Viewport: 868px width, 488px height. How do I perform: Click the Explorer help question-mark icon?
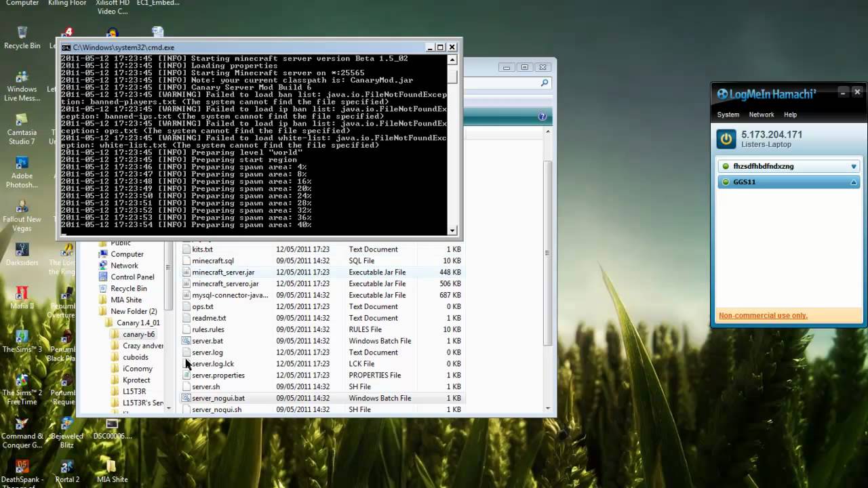[x=542, y=117]
